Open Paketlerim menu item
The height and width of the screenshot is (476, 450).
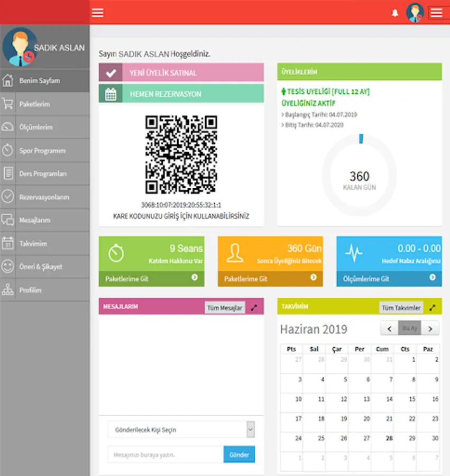(x=44, y=104)
